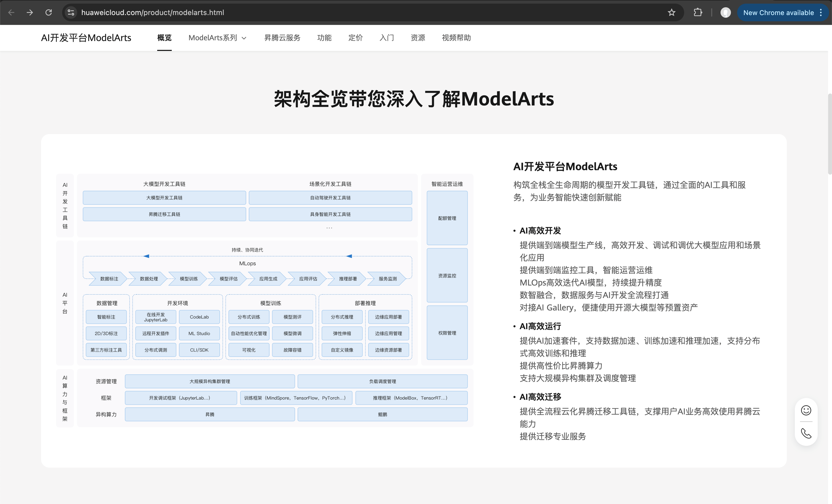Open site information icon in address bar

coord(71,12)
